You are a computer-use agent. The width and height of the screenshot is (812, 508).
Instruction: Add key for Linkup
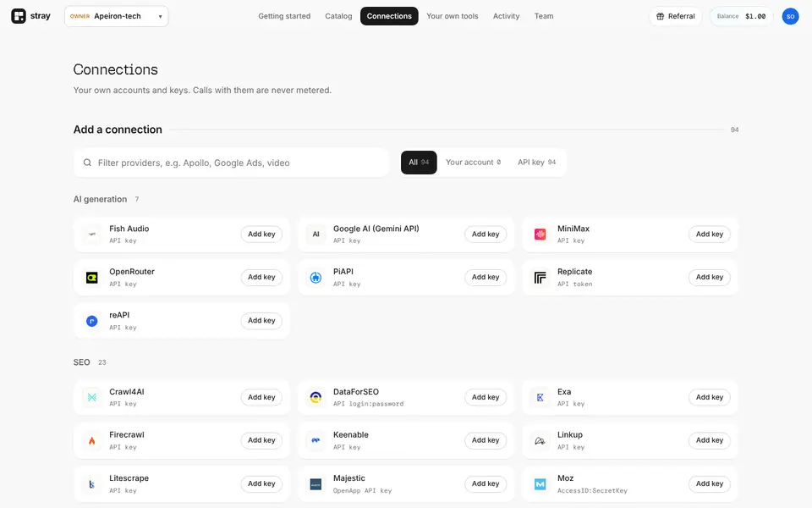[710, 440]
